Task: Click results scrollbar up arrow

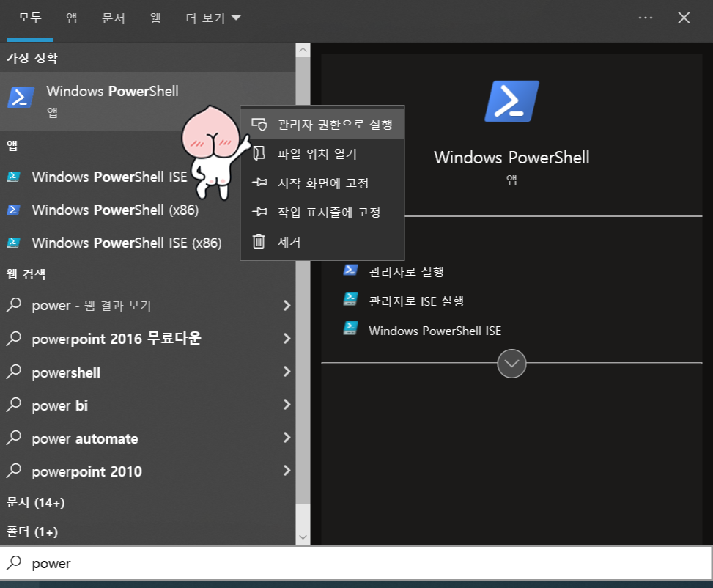Action: pos(303,50)
